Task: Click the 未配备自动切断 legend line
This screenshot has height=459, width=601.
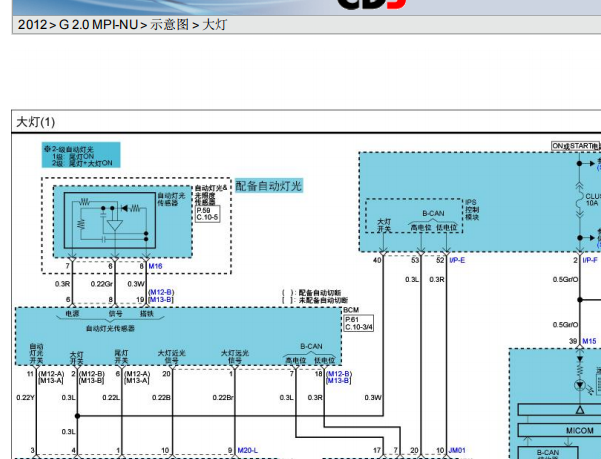Action: click(315, 300)
